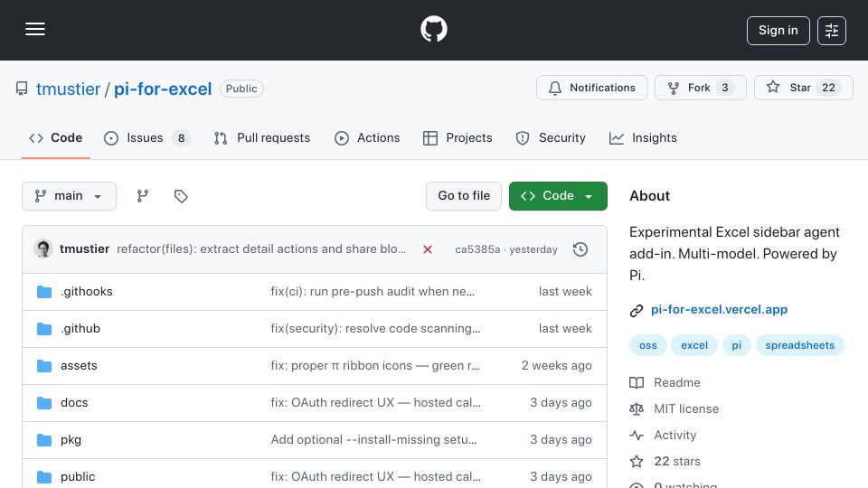View the Insights tab

point(643,137)
